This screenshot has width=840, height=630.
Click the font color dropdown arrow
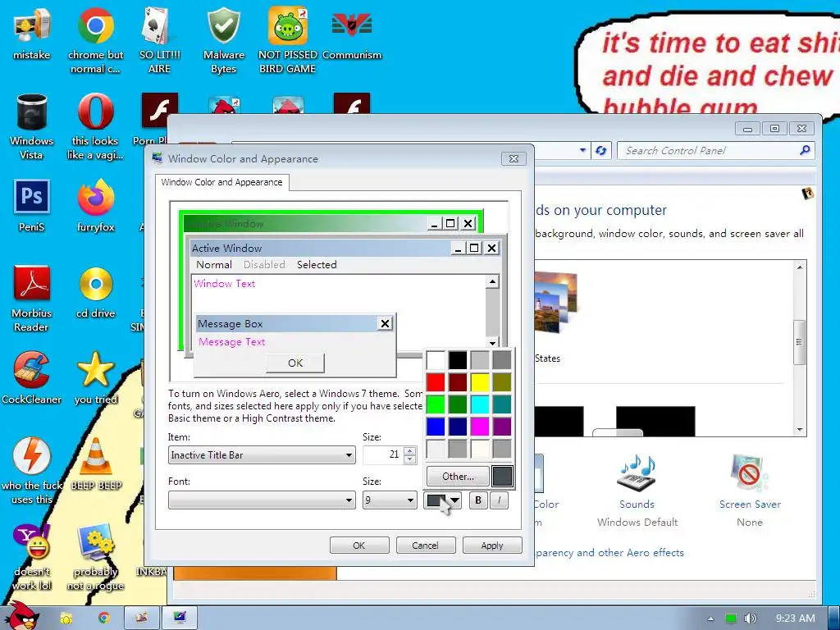454,500
